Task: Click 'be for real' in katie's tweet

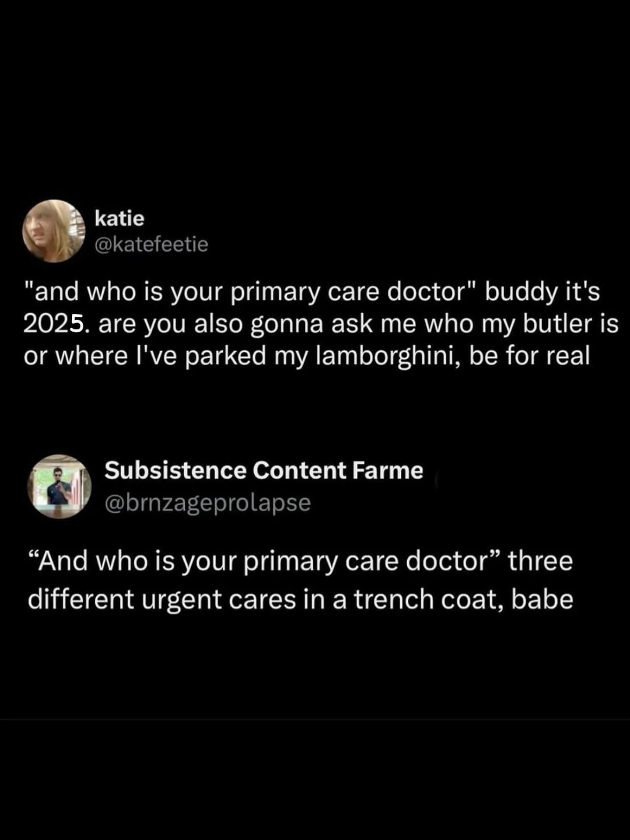Action: pos(529,356)
